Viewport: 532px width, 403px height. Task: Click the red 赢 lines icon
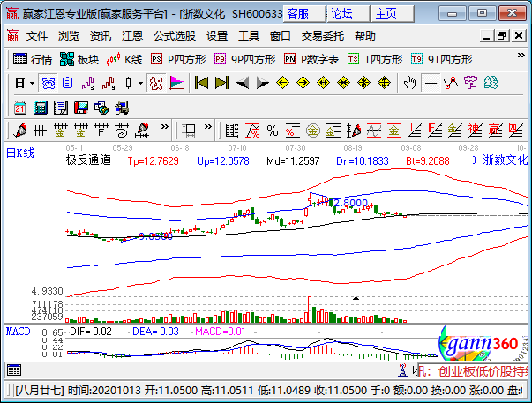tap(495, 131)
